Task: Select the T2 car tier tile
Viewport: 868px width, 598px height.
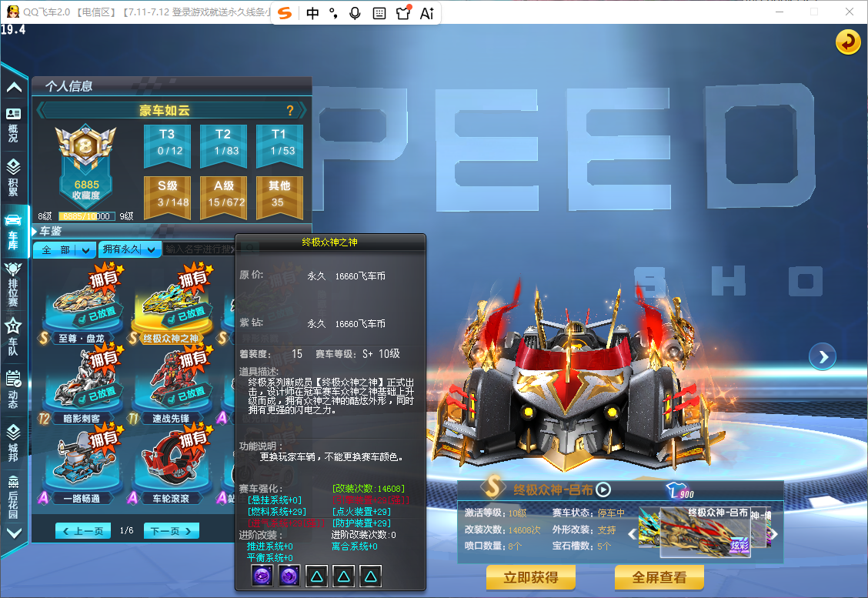Action: 224,145
